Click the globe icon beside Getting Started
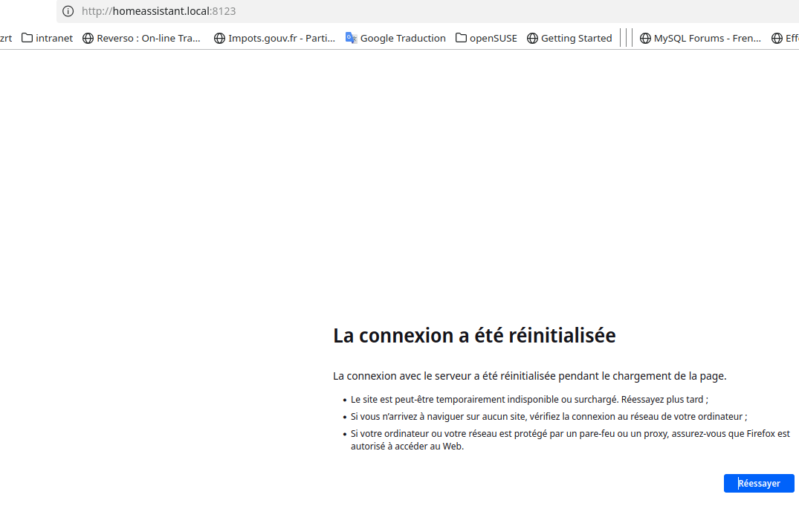Image resolution: width=799 pixels, height=532 pixels. [x=532, y=38]
